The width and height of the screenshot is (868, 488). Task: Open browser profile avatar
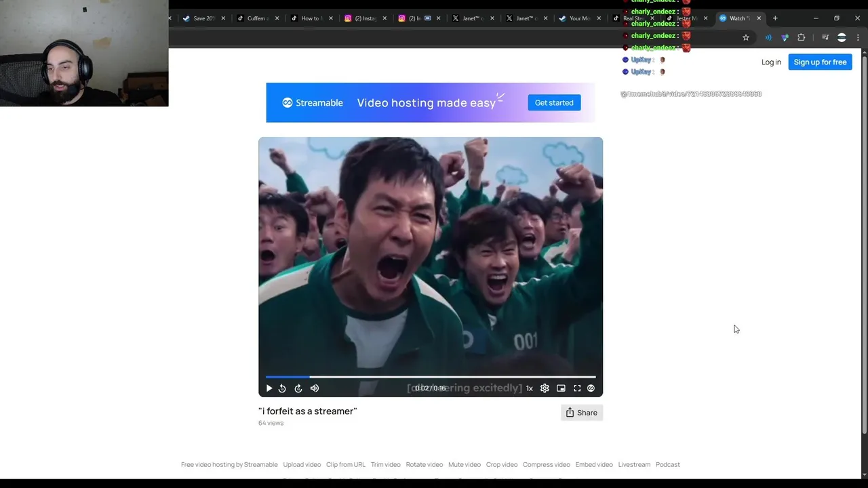coord(842,38)
